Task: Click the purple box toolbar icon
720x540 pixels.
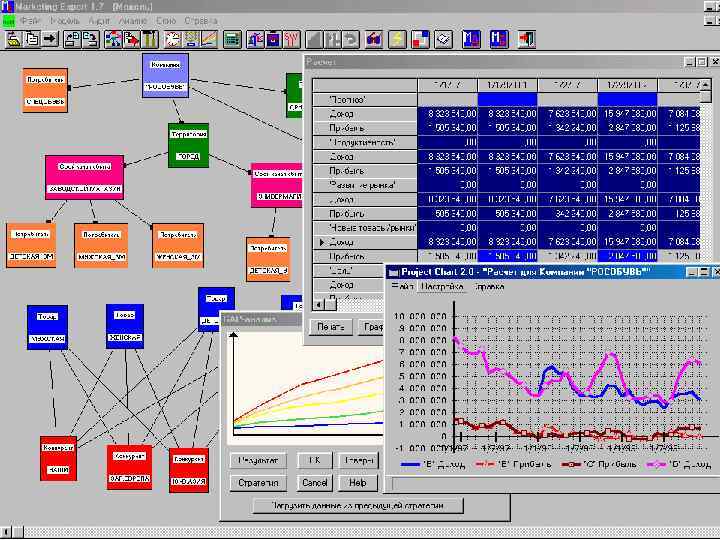Action: coord(273,39)
